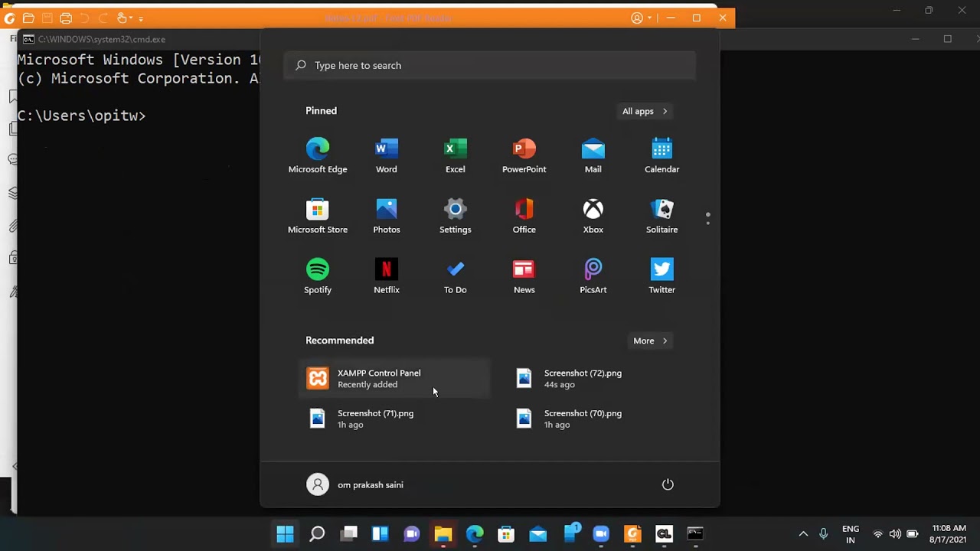Open Microsoft Store in pinned apps
This screenshot has width=980, height=551.
point(318,216)
